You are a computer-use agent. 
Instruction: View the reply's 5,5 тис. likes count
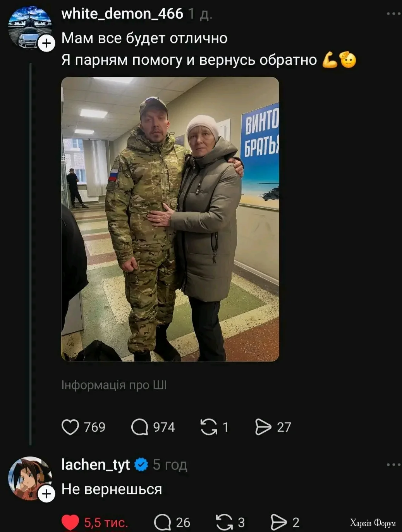click(x=106, y=522)
